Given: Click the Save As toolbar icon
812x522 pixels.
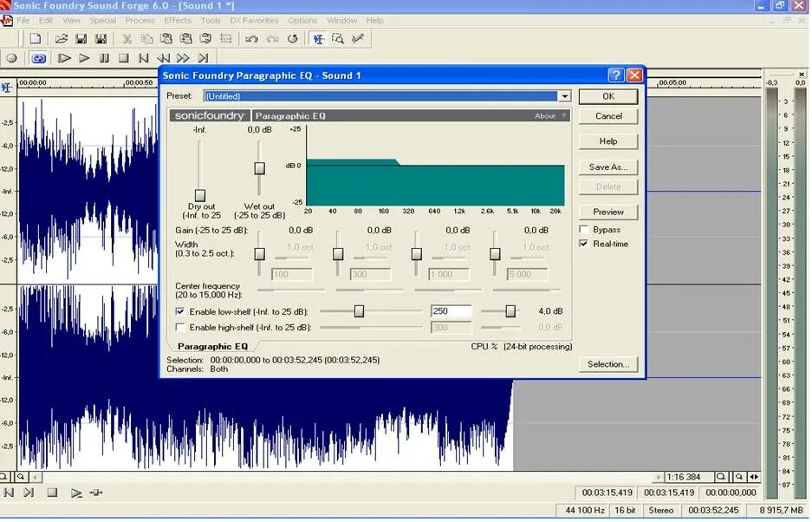Looking at the screenshot, I should 101,39.
